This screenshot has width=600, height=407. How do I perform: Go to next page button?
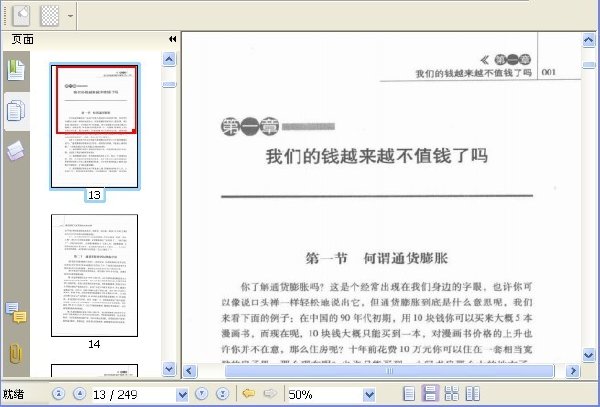[202, 394]
